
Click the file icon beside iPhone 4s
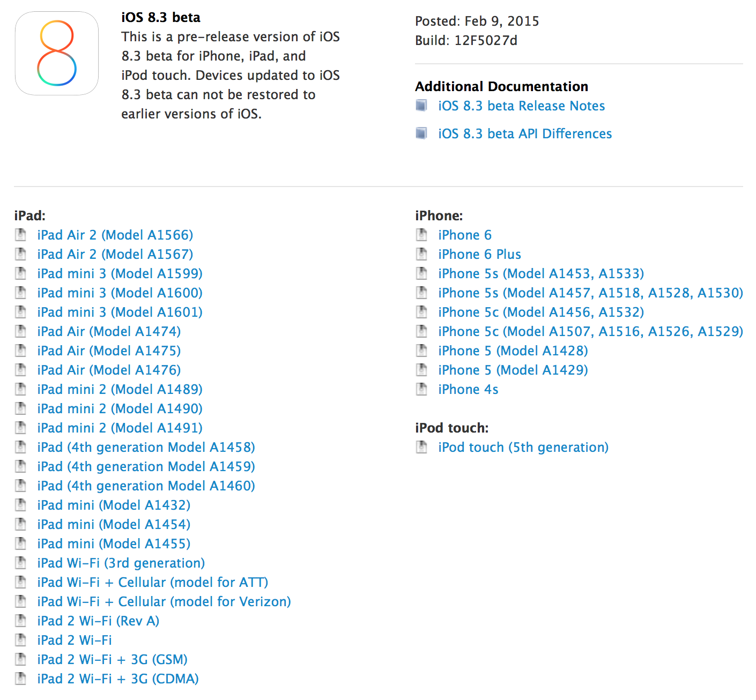point(421,389)
